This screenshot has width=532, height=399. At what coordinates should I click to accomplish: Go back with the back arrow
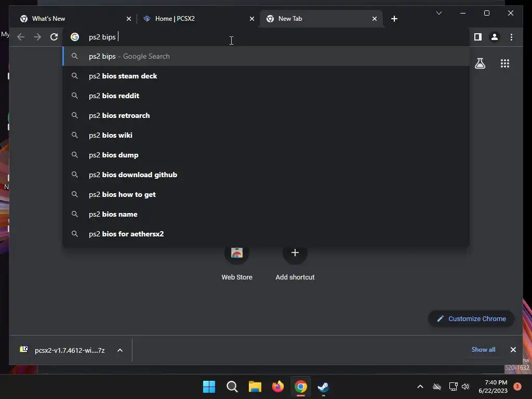coord(21,37)
